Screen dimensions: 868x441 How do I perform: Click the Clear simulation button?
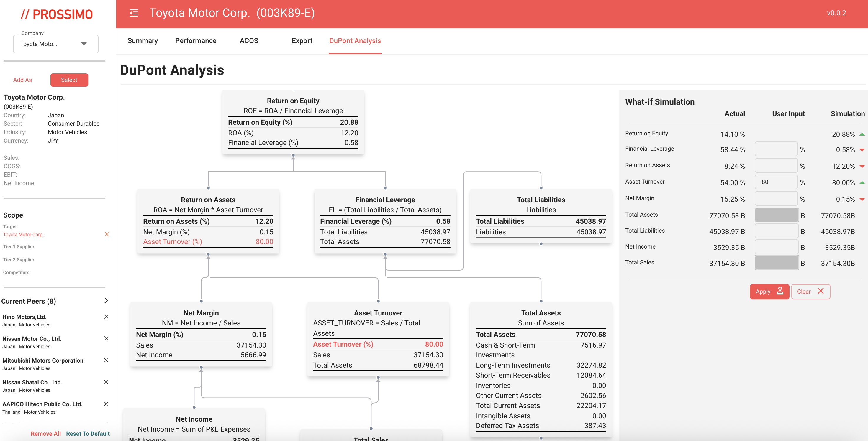pos(810,292)
